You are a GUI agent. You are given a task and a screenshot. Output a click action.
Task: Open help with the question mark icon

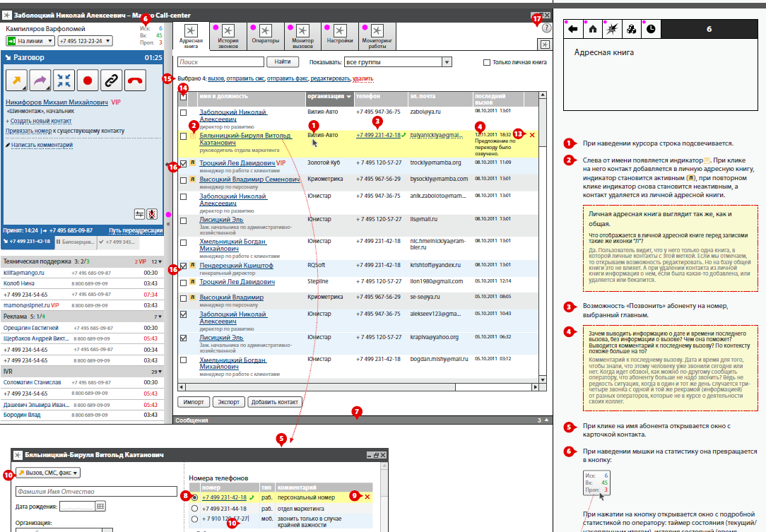pyautogui.click(x=546, y=28)
